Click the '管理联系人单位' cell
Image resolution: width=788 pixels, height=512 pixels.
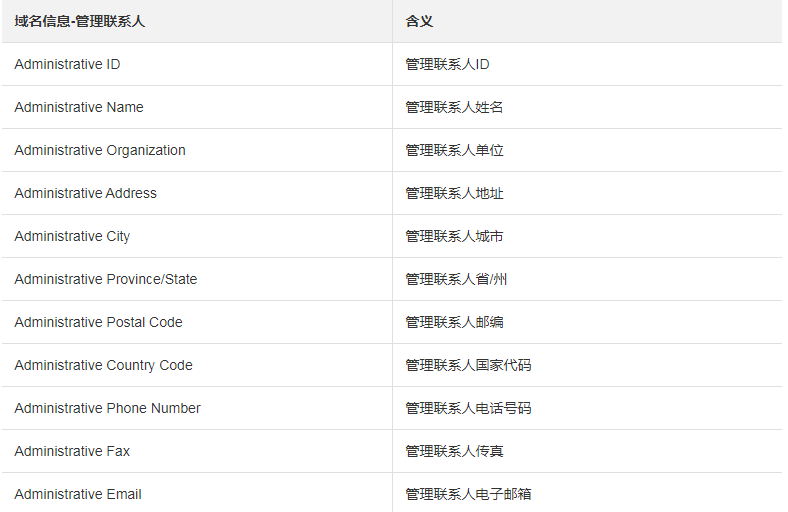[454, 150]
